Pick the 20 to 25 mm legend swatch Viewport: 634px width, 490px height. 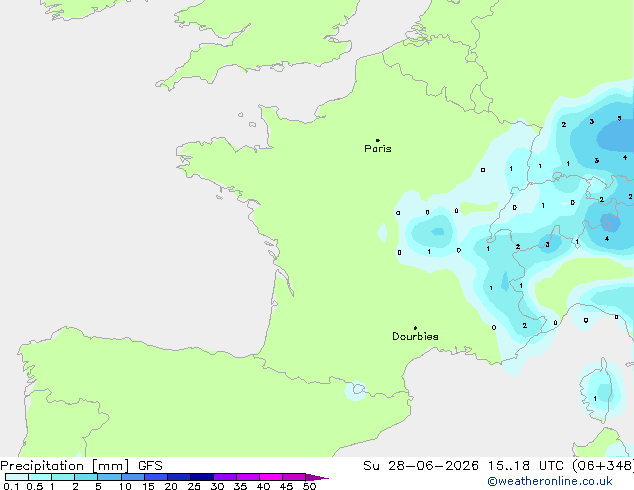(x=179, y=477)
